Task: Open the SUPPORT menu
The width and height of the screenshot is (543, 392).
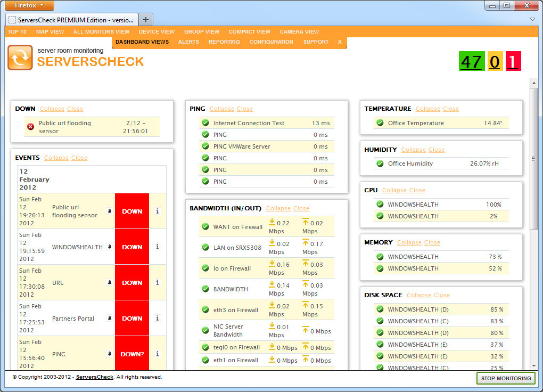Action: (316, 42)
